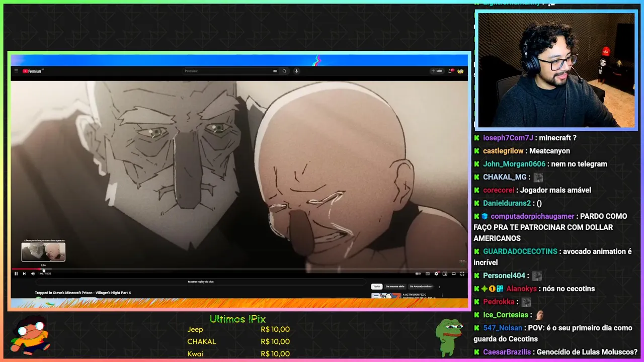
Task: Click Mostrar replay do chat
Action: pos(201,282)
